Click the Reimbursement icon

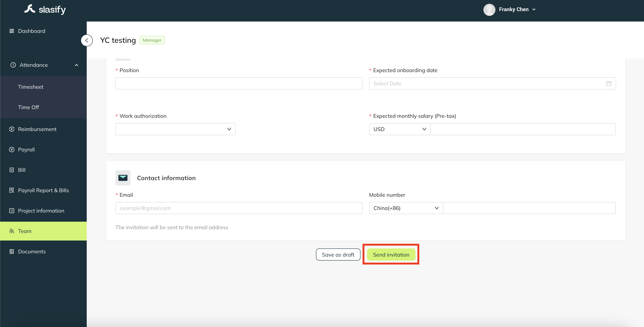(x=11, y=129)
